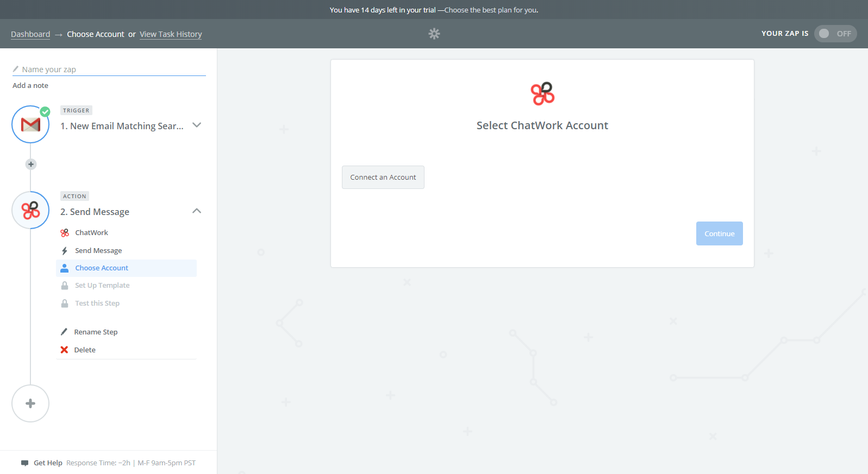Click the Connect an Account button
The width and height of the screenshot is (868, 474).
(x=383, y=178)
